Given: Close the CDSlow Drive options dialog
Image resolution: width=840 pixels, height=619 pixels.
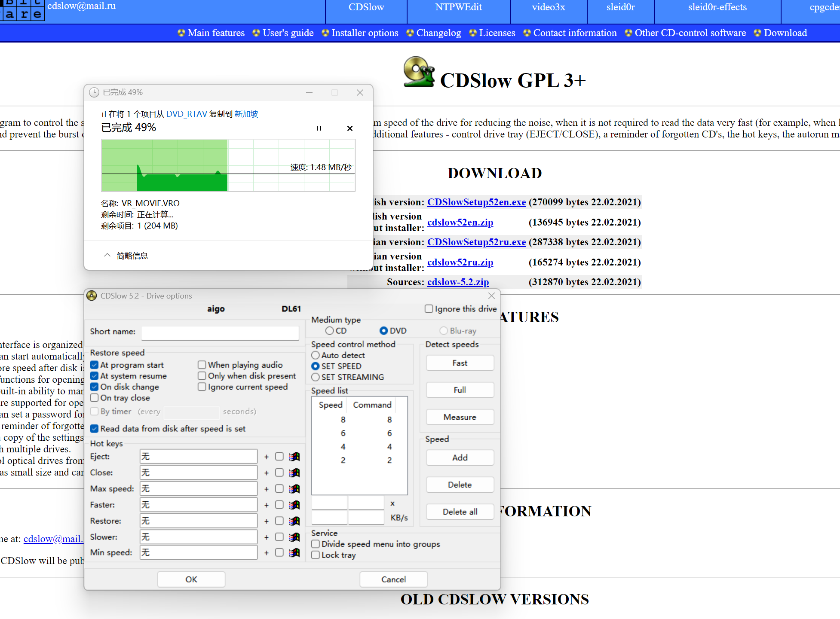Looking at the screenshot, I should coord(492,296).
